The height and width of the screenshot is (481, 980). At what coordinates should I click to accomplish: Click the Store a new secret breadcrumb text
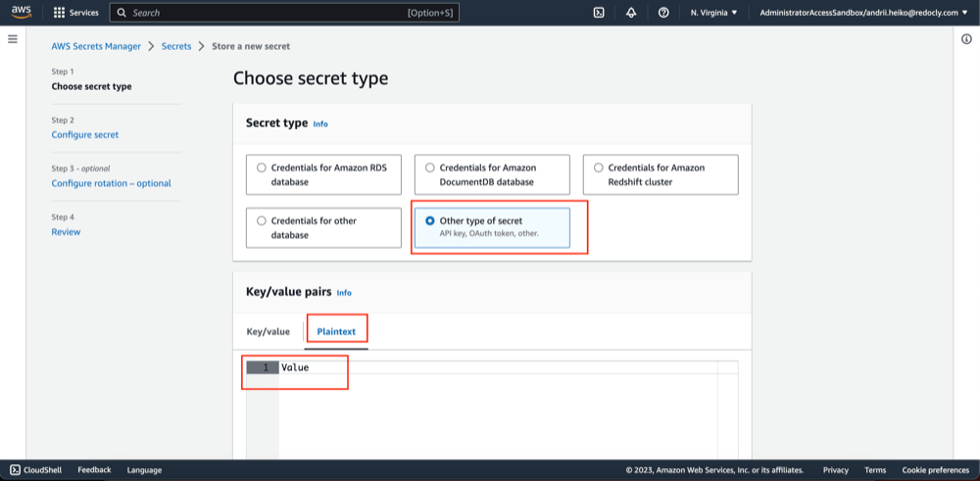tap(251, 46)
